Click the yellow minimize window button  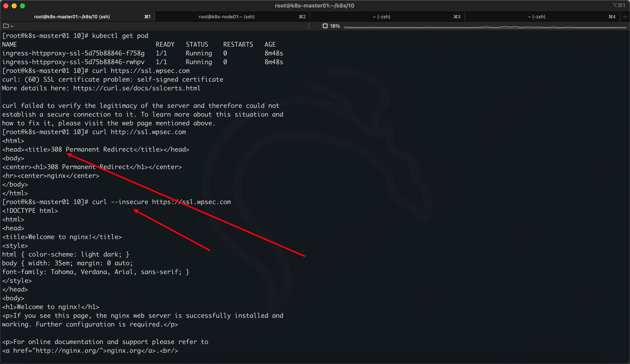14,6
